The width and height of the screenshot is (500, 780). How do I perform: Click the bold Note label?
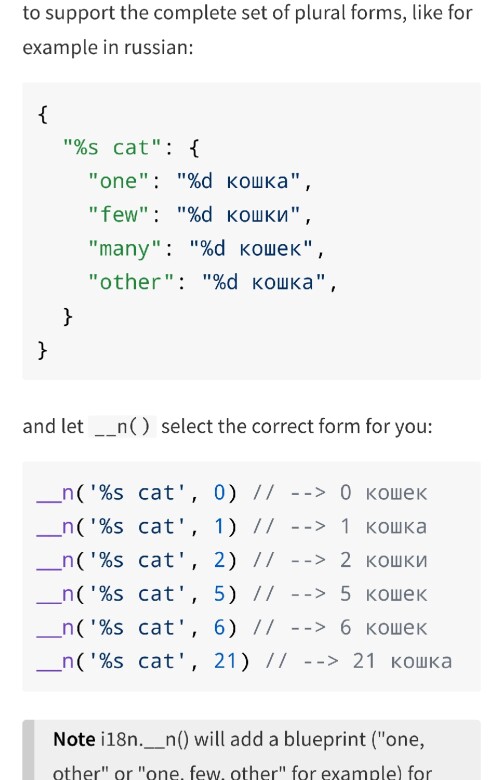coord(74,739)
